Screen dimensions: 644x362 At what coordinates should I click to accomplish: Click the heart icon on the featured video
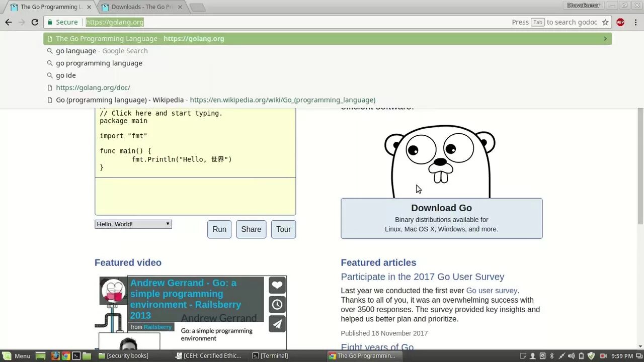coord(277,285)
